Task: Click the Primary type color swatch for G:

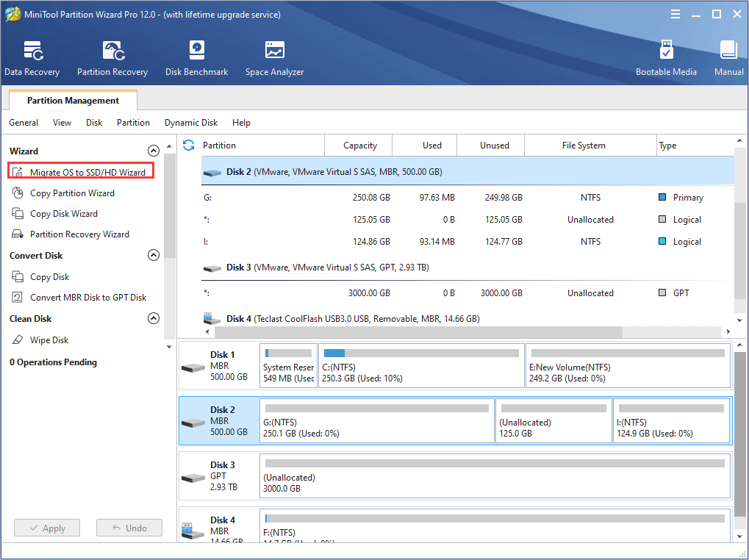Action: point(662,197)
